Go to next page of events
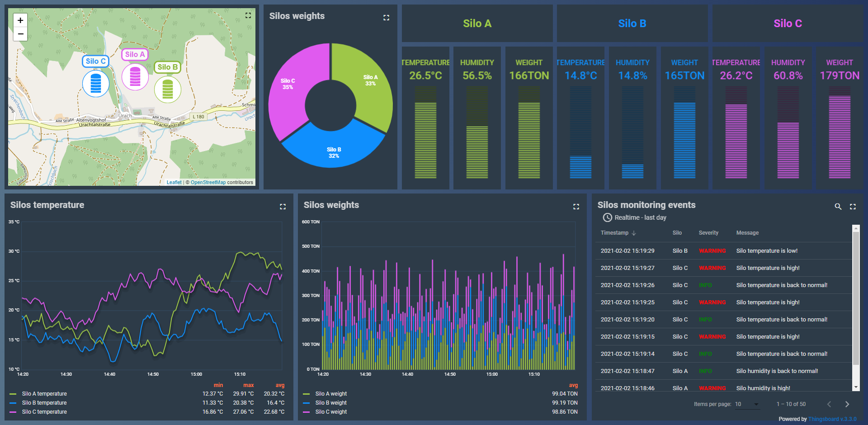The height and width of the screenshot is (425, 868). [847, 404]
